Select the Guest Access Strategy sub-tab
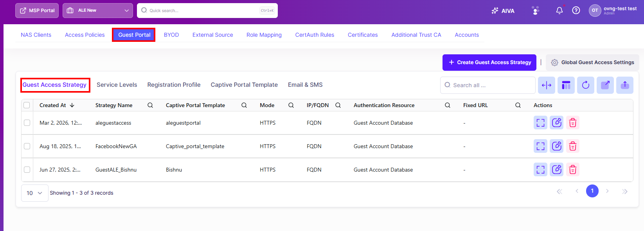The width and height of the screenshot is (644, 231). tap(54, 85)
